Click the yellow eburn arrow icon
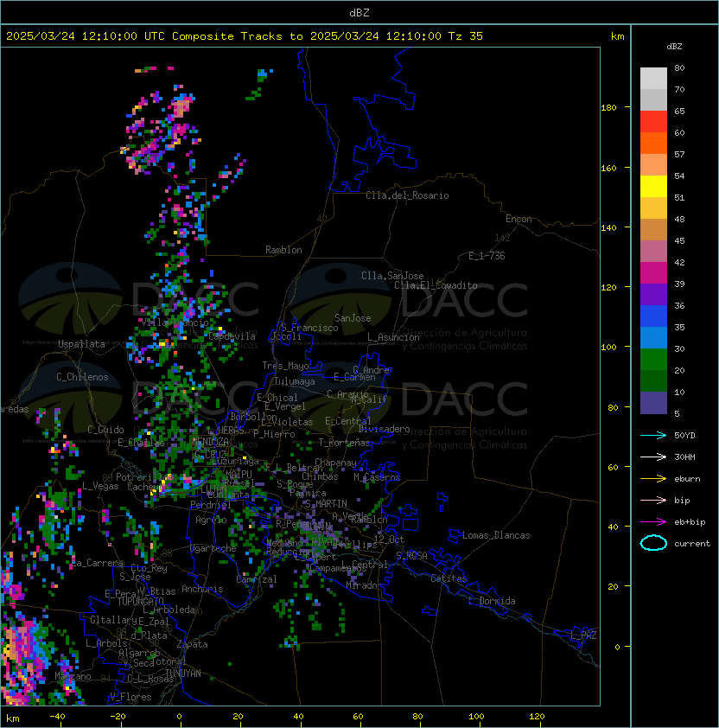The width and height of the screenshot is (719, 728). [653, 479]
